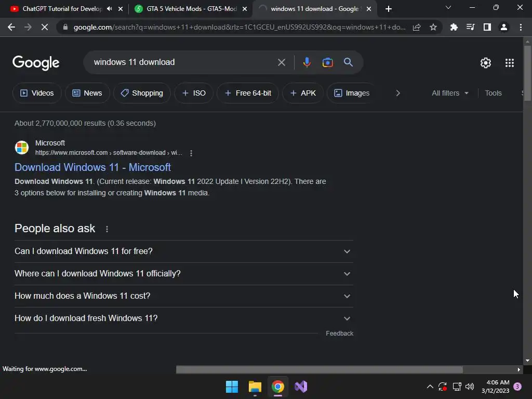Add ISO to the search
Screen dimensions: 532x399
coord(194,93)
